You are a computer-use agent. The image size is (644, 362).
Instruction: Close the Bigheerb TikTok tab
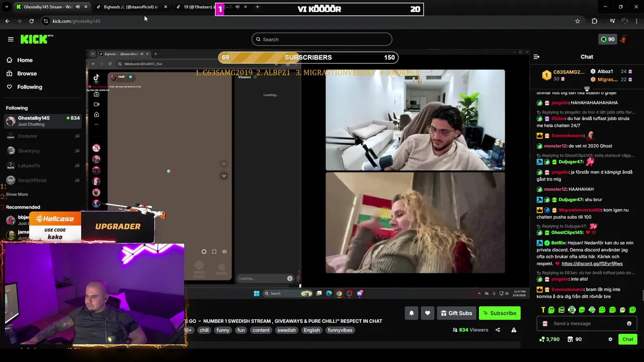click(166, 7)
